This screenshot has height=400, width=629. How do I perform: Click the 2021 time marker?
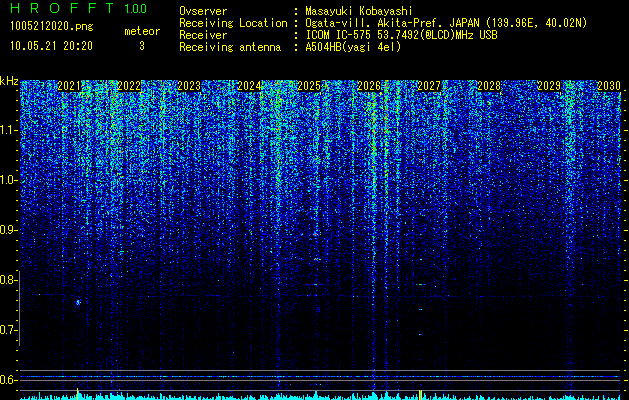[69, 86]
